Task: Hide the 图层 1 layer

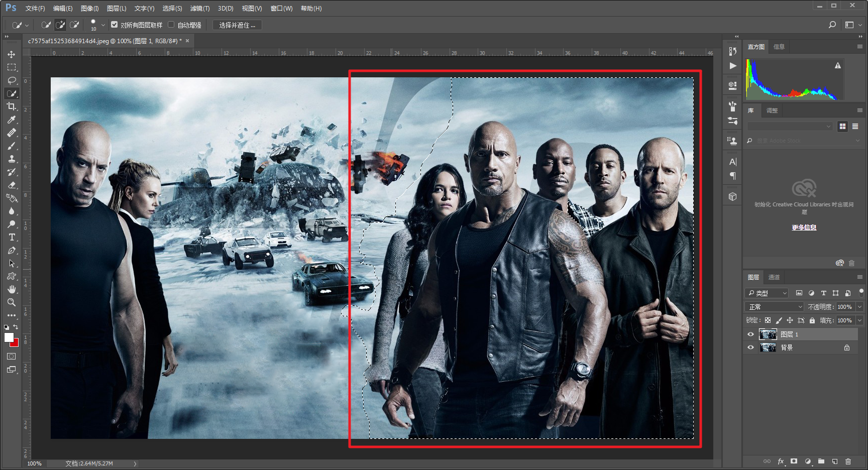Action: tap(750, 334)
